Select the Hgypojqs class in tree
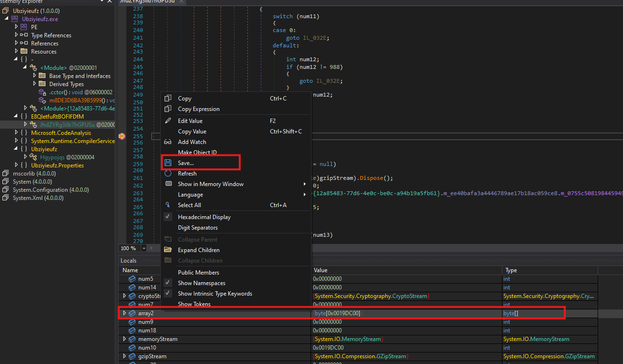The width and height of the screenshot is (623, 364). tap(52, 157)
